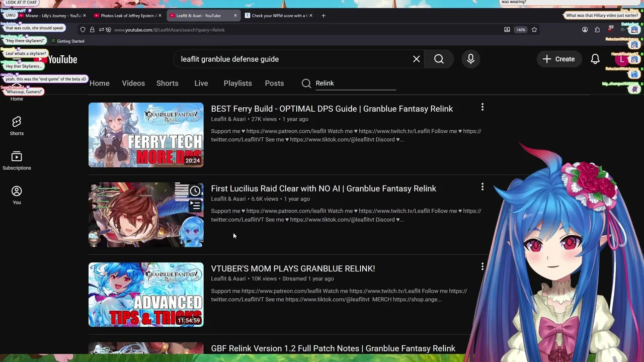Click the channel search magnifier icon
Screen dimensions: 644x362
coord(306,83)
